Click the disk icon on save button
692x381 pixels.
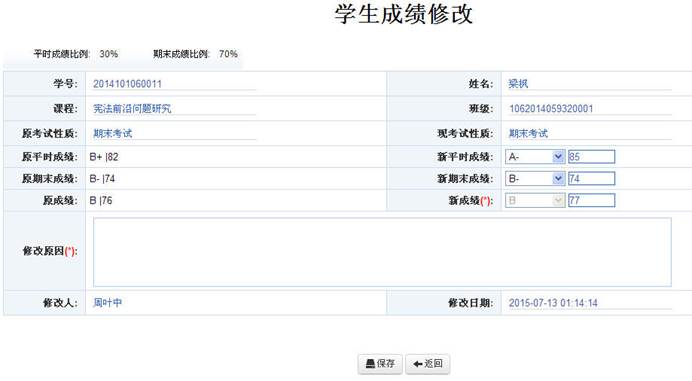370,364
